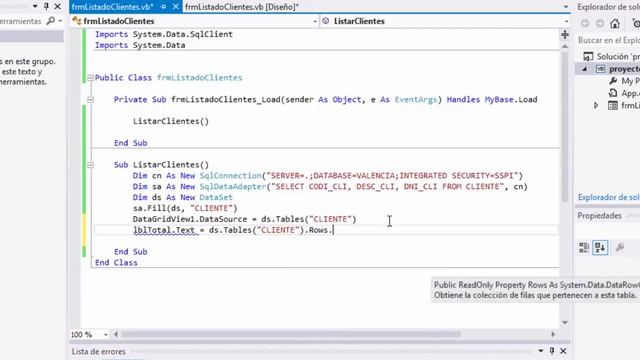Screen dimensions: 640x360
Task: Collapse the proyecto node in Solution Explorer
Action: point(584,69)
